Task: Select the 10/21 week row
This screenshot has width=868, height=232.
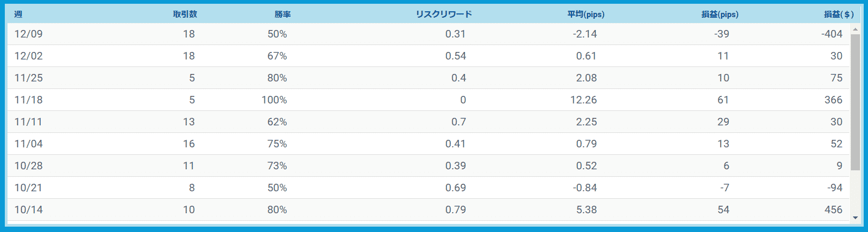Action: pos(428,188)
